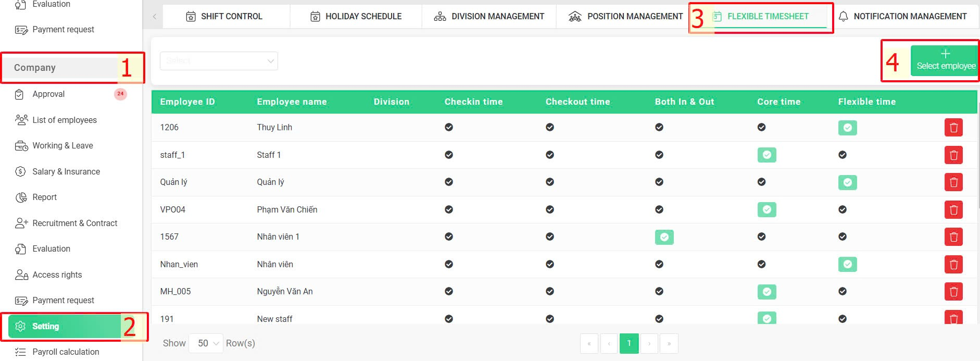This screenshot has height=361, width=980.
Task: Choose Core time for Nhân viên 1
Action: (761, 236)
